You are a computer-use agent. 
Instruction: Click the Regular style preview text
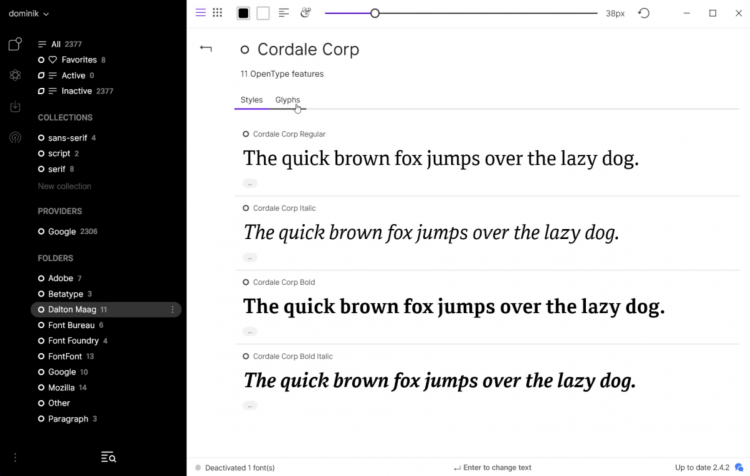pos(441,158)
